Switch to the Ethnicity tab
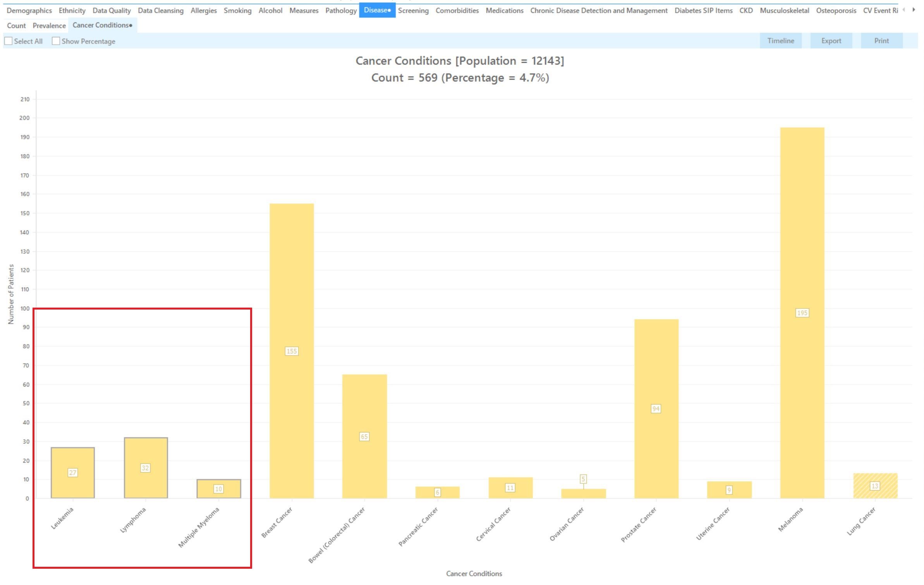924x585 pixels. 72,10
